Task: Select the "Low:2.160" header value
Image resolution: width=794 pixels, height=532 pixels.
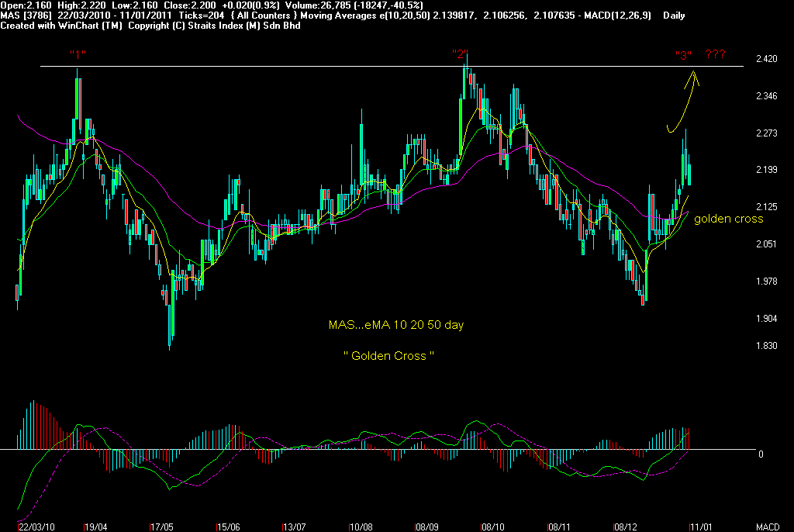Action: (x=135, y=5)
